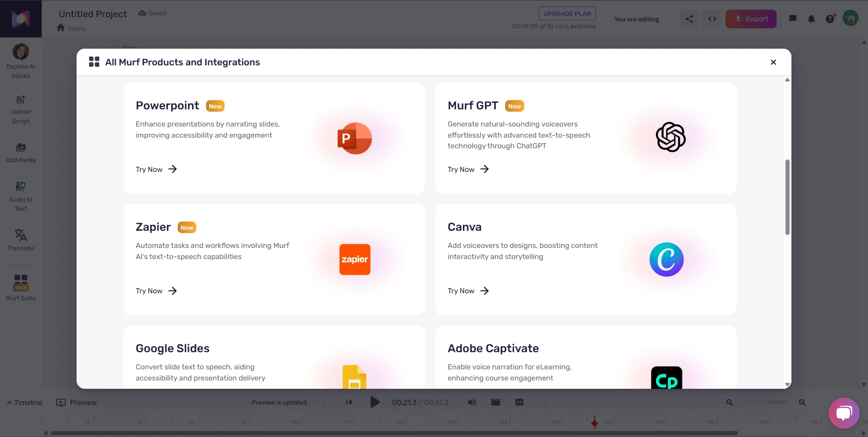
Task: Click the share icon in header
Action: (689, 19)
